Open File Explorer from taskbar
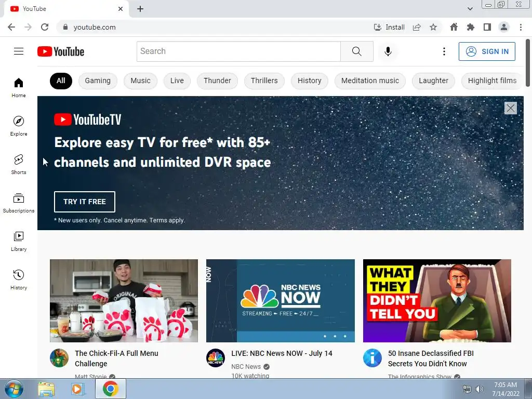 tap(46, 389)
